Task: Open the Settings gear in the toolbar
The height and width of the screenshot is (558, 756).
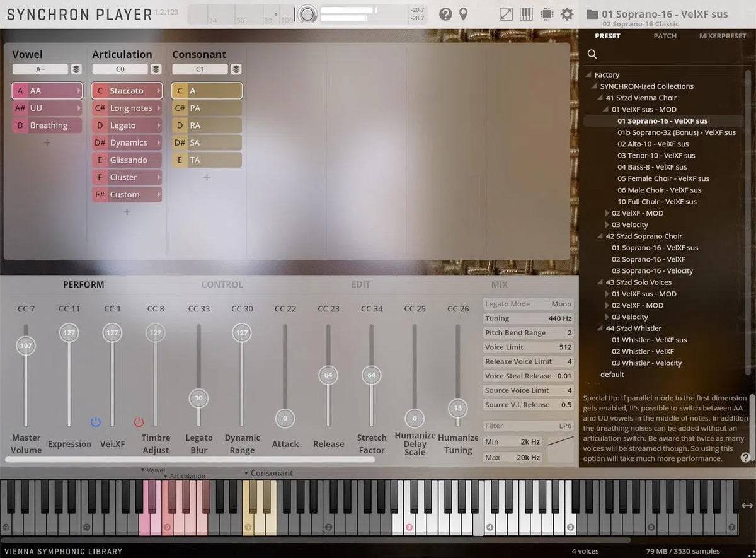Action: point(566,14)
